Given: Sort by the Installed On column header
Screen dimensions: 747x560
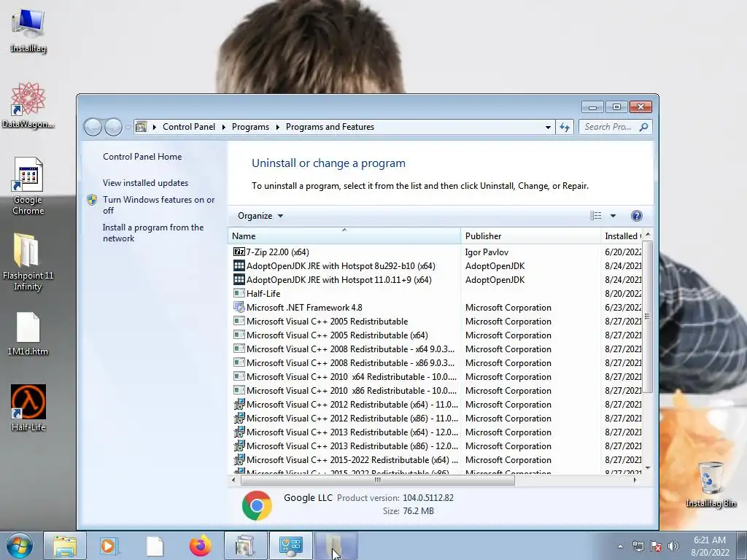Looking at the screenshot, I should tap(622, 236).
